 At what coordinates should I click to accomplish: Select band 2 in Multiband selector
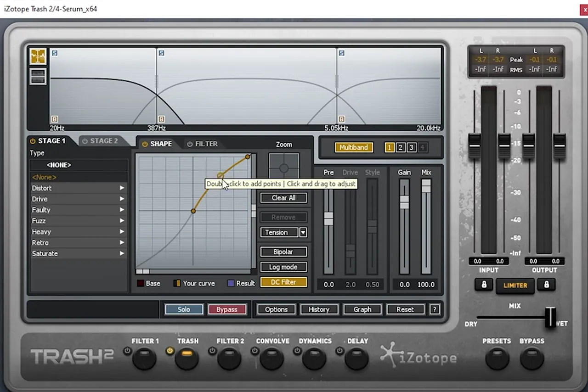coord(401,147)
